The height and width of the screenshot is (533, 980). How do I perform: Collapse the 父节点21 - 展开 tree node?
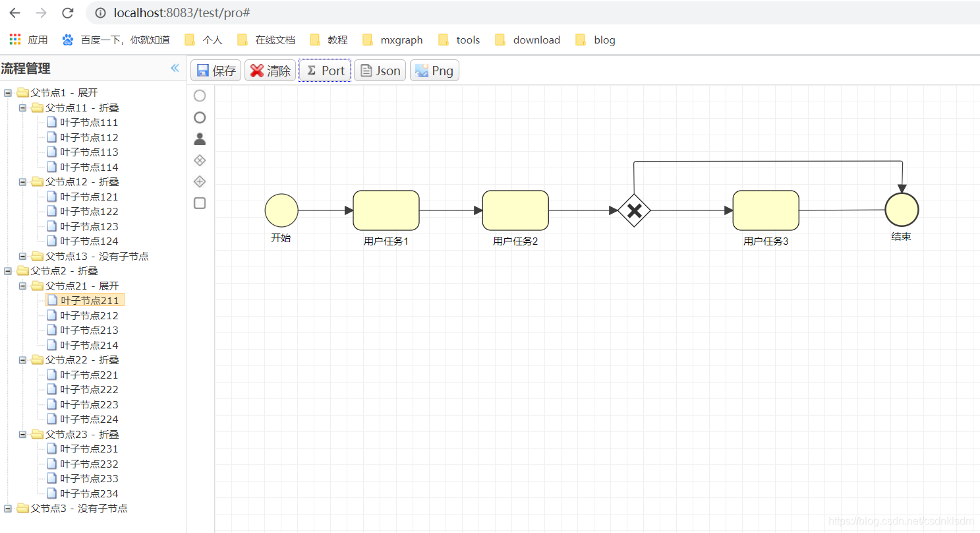22,286
